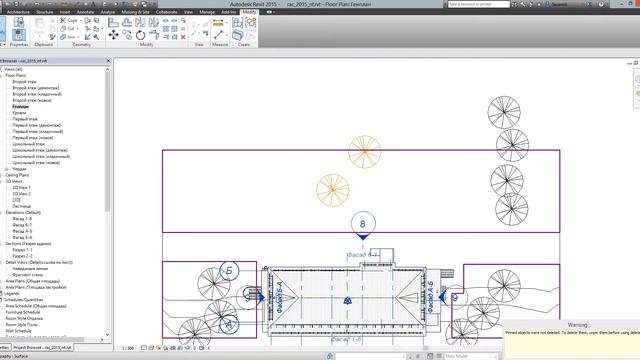Select the orange tree nearest elevation marker 8
This screenshot has height=360, width=640.
333,190
